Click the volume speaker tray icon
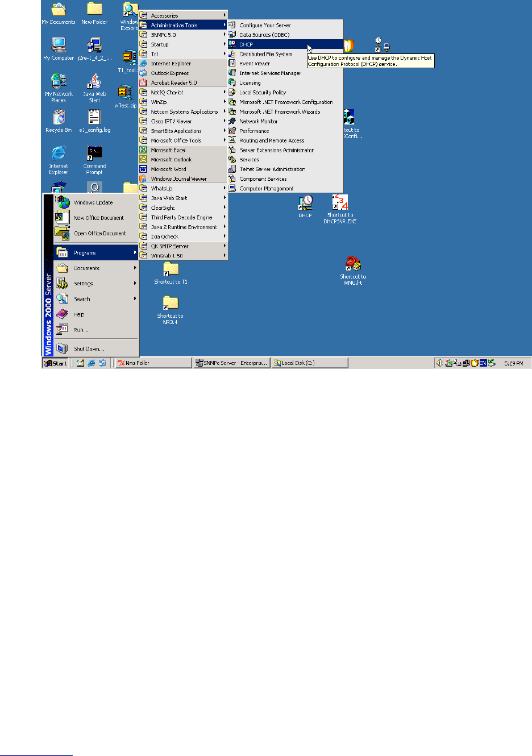 [439, 363]
